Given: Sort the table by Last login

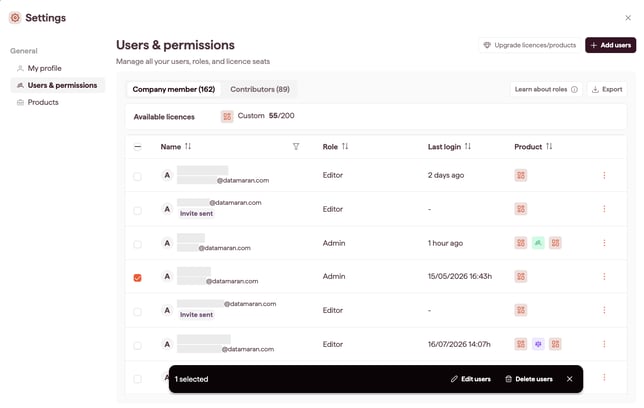Looking at the screenshot, I should 468,146.
